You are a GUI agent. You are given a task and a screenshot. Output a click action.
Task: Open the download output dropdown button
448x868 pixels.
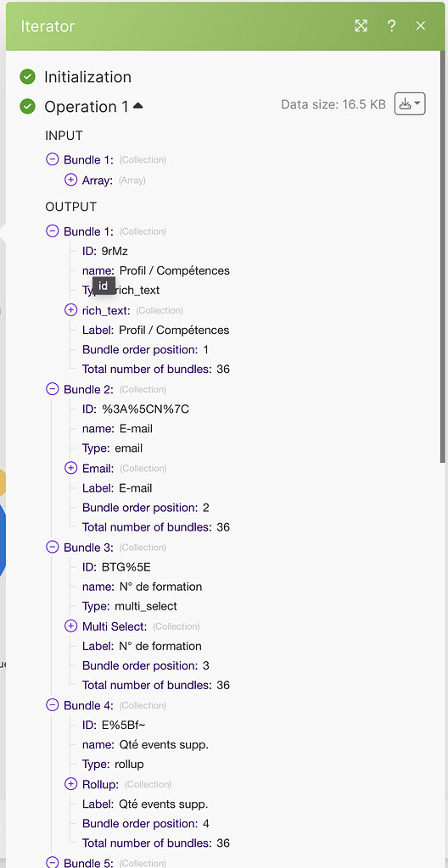[410, 103]
